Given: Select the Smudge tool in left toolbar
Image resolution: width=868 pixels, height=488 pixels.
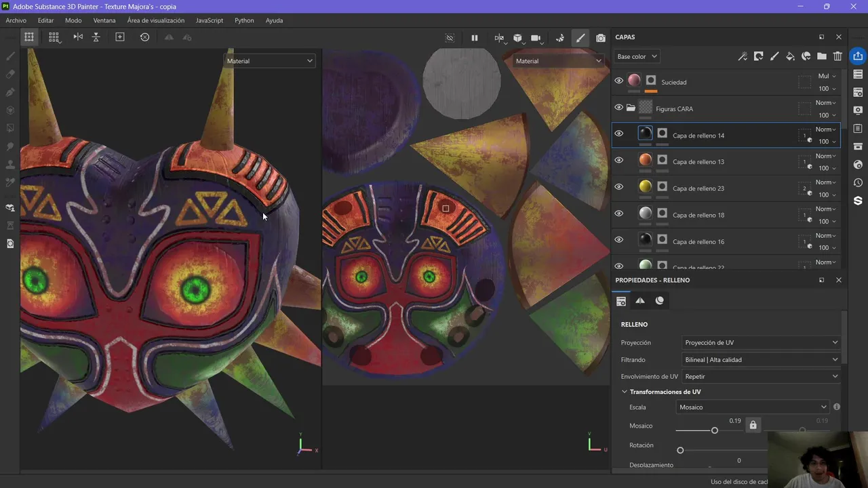Looking at the screenshot, I should (x=10, y=146).
